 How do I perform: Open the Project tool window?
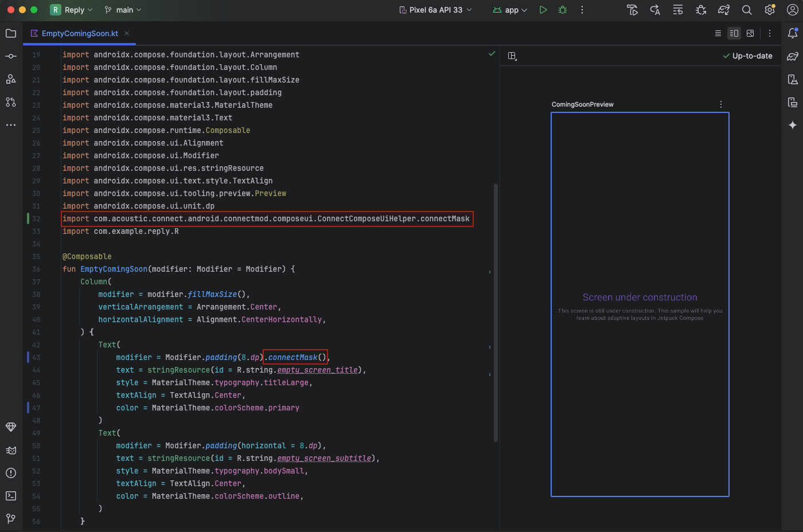pyautogui.click(x=11, y=33)
